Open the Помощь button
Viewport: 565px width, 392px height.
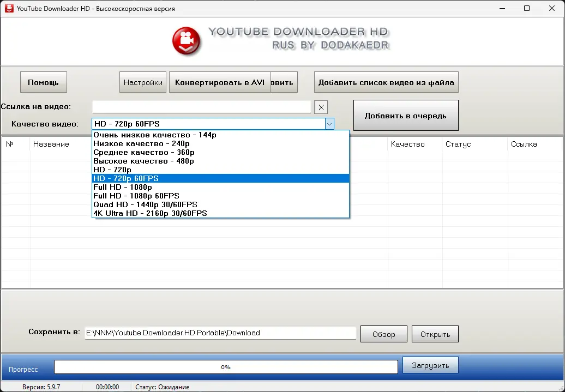[x=43, y=82]
